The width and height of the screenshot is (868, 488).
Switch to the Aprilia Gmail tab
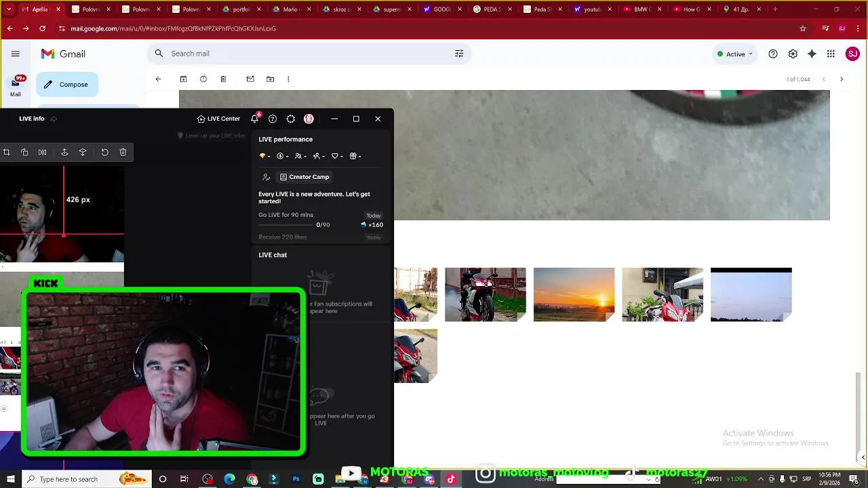point(40,9)
